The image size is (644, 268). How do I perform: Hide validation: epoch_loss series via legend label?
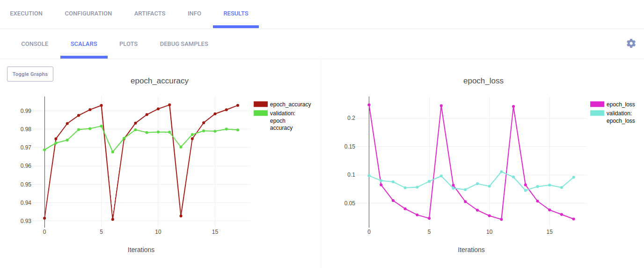(x=620, y=117)
